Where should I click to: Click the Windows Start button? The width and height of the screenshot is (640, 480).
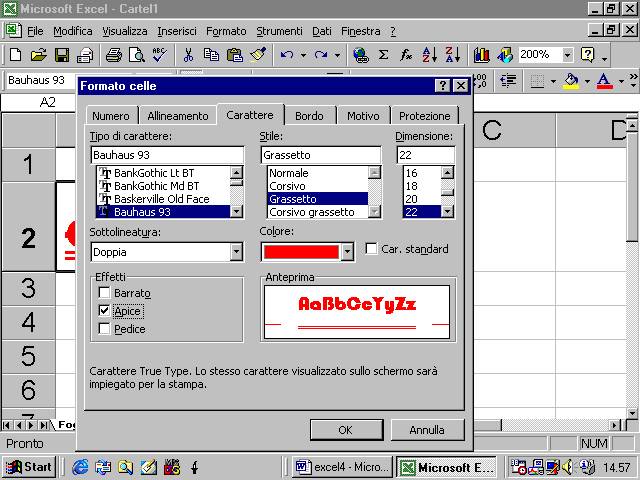tap(29, 467)
